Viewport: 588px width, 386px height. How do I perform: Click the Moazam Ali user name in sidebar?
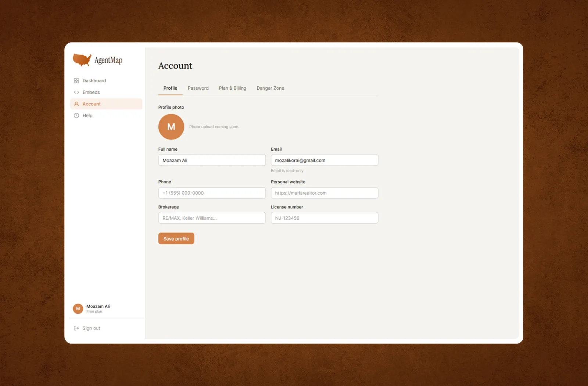pos(98,306)
